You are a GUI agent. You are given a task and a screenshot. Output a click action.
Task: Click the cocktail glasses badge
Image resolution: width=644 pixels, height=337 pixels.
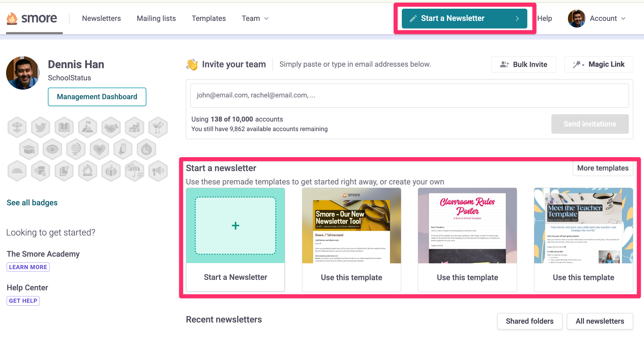coord(158,127)
